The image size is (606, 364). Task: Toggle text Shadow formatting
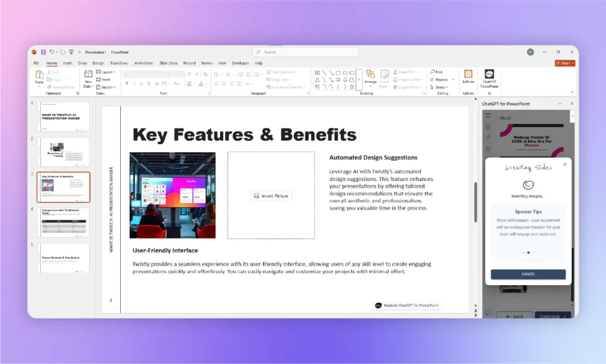pos(149,83)
